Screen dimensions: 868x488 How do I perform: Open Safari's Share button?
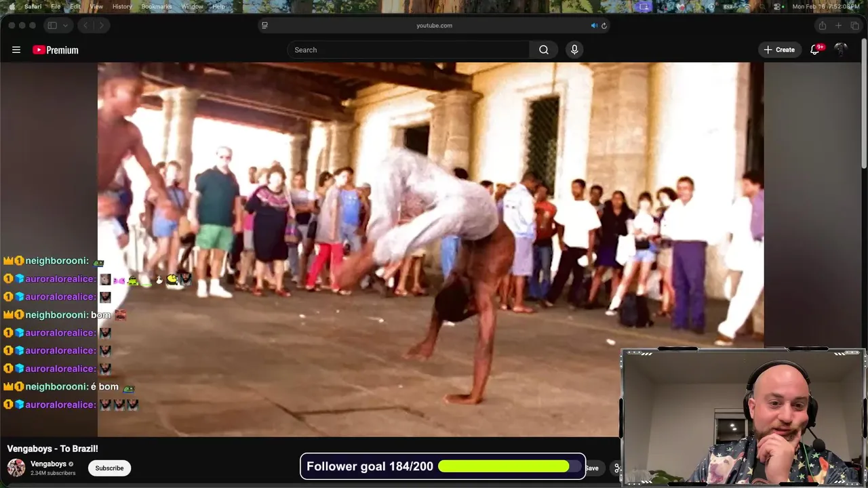click(822, 25)
